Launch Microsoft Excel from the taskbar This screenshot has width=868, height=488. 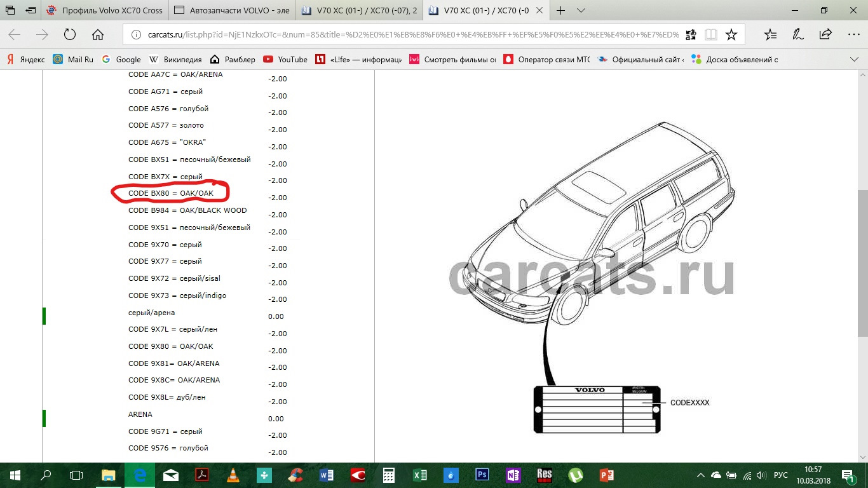click(x=420, y=475)
